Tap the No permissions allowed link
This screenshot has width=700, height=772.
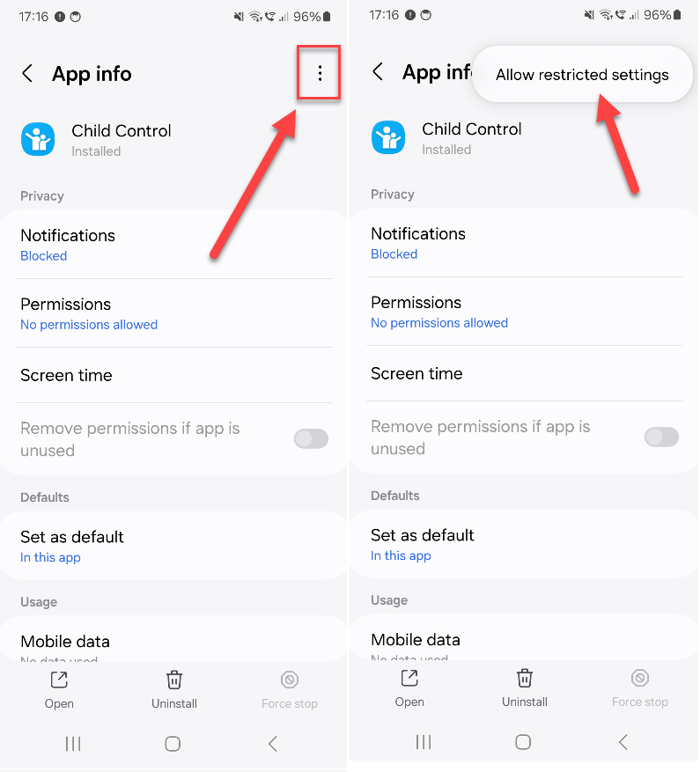(89, 325)
